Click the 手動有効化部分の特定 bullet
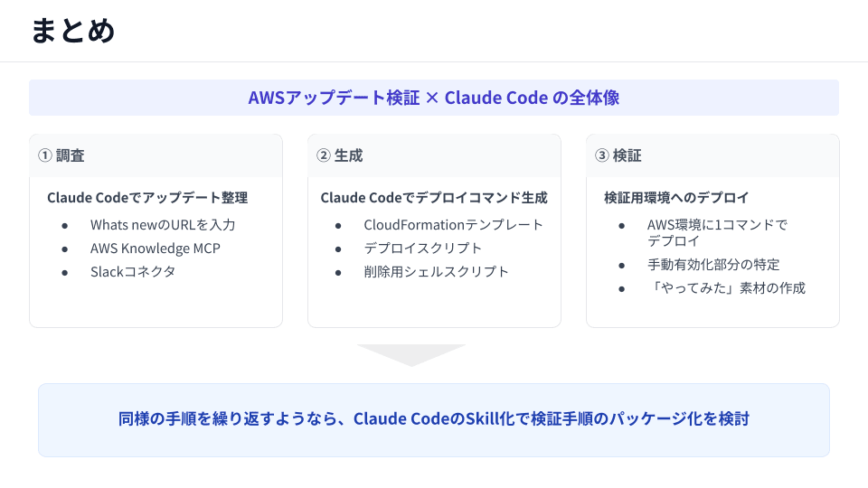The width and height of the screenshot is (868, 488). 713,265
